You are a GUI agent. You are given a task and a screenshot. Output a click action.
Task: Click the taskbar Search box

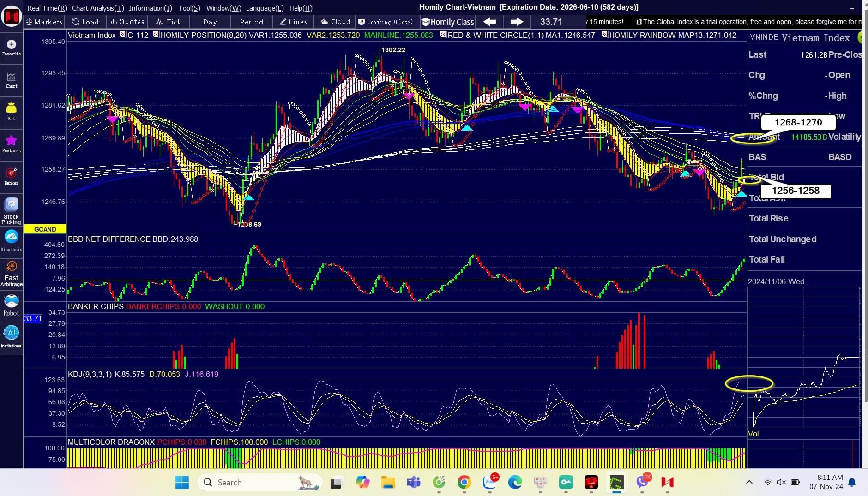tap(259, 482)
